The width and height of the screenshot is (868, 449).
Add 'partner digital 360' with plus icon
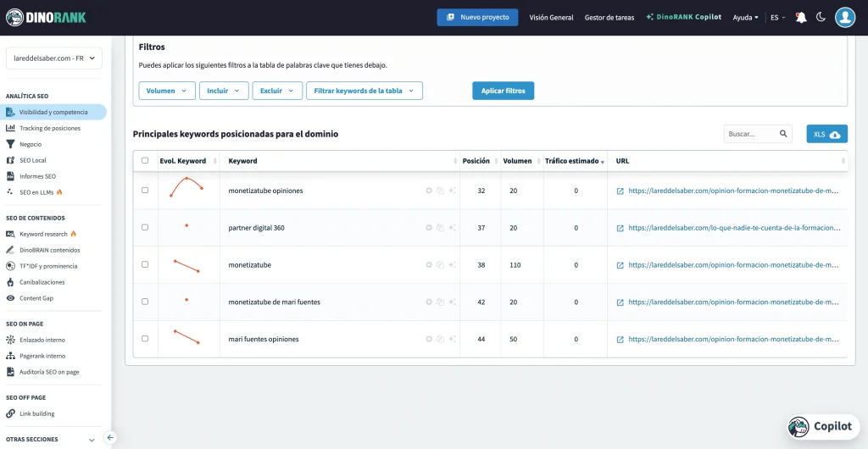(428, 228)
